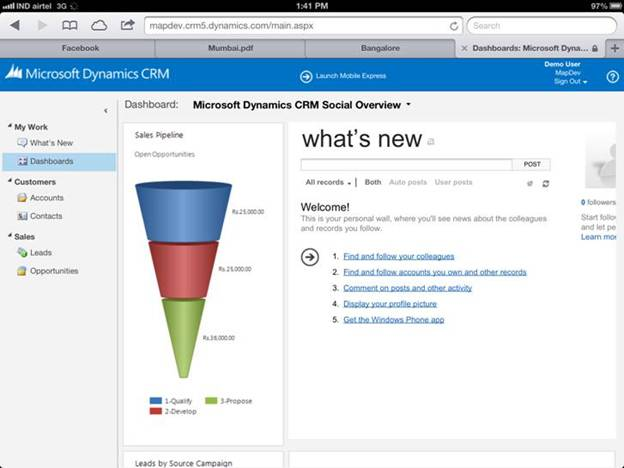Click the POST button
The width and height of the screenshot is (624, 468).
pos(532,164)
